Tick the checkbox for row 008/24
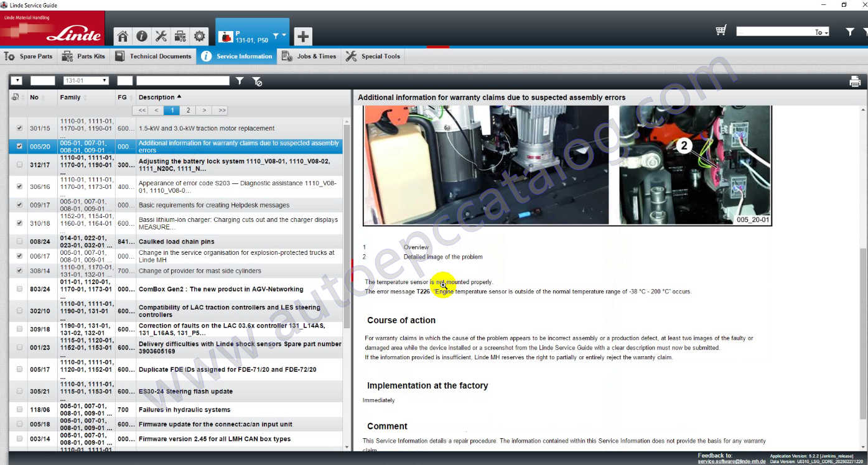Image resolution: width=868 pixels, height=465 pixels. (x=19, y=241)
